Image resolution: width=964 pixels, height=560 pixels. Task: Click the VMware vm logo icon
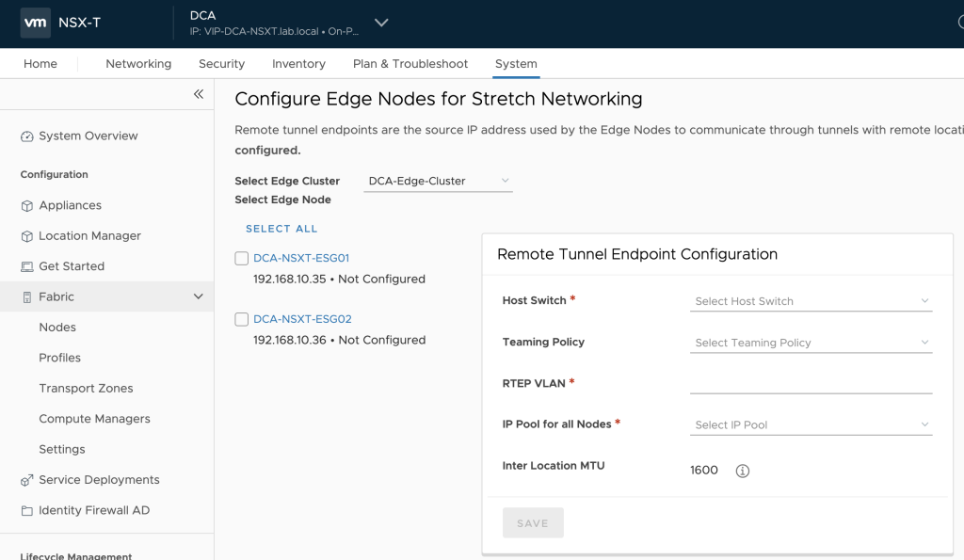35,23
